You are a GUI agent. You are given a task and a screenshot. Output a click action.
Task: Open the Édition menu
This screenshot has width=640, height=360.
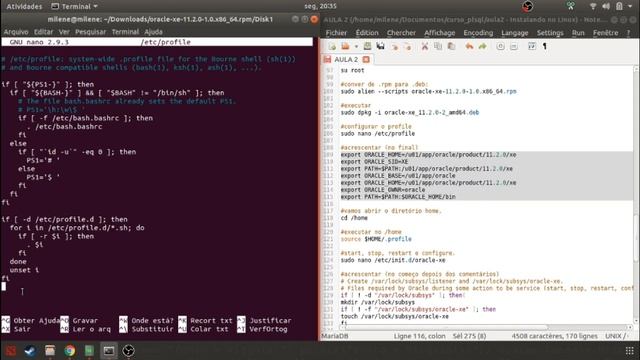pyautogui.click(x=367, y=33)
